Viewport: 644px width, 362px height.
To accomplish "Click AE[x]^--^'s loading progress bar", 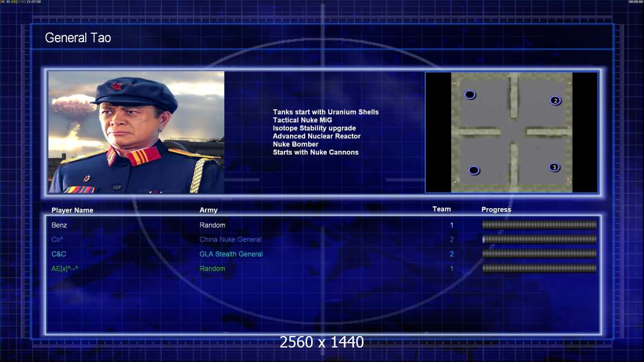I will pos(539,268).
